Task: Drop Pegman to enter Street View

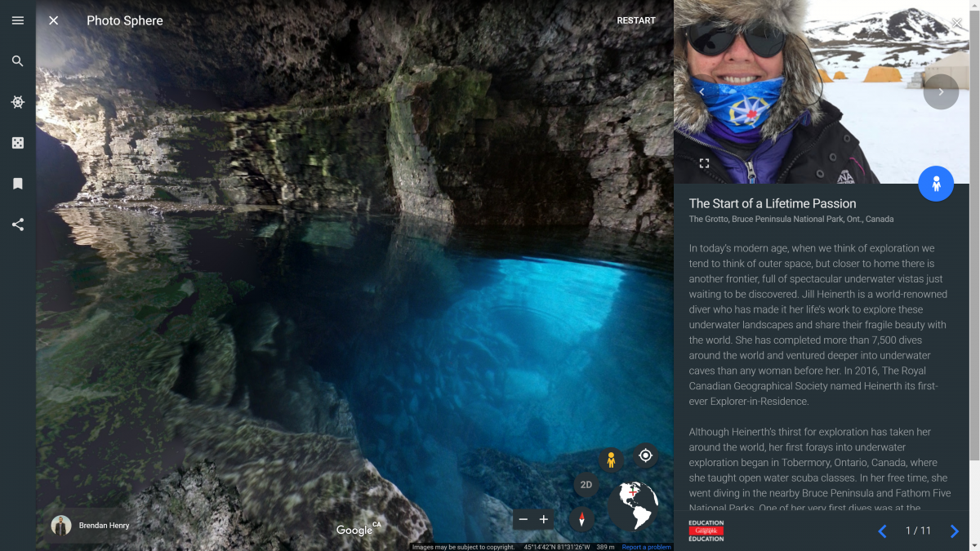Action: [x=611, y=460]
